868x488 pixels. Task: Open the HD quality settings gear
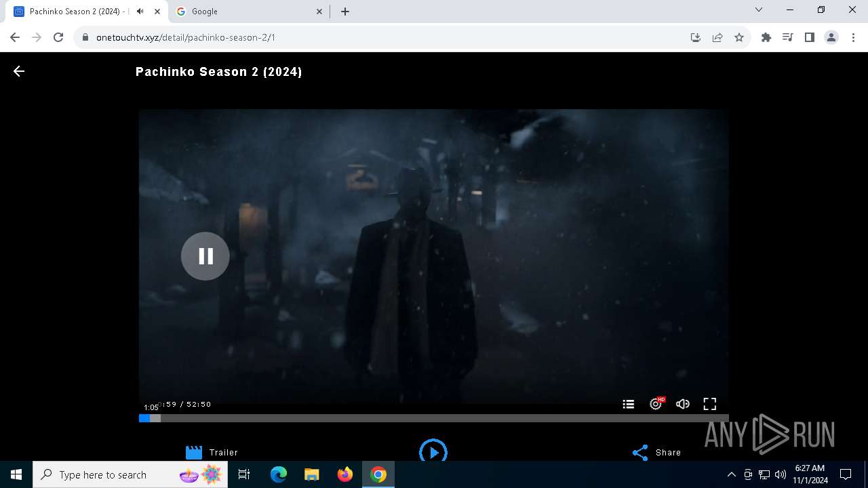(656, 404)
